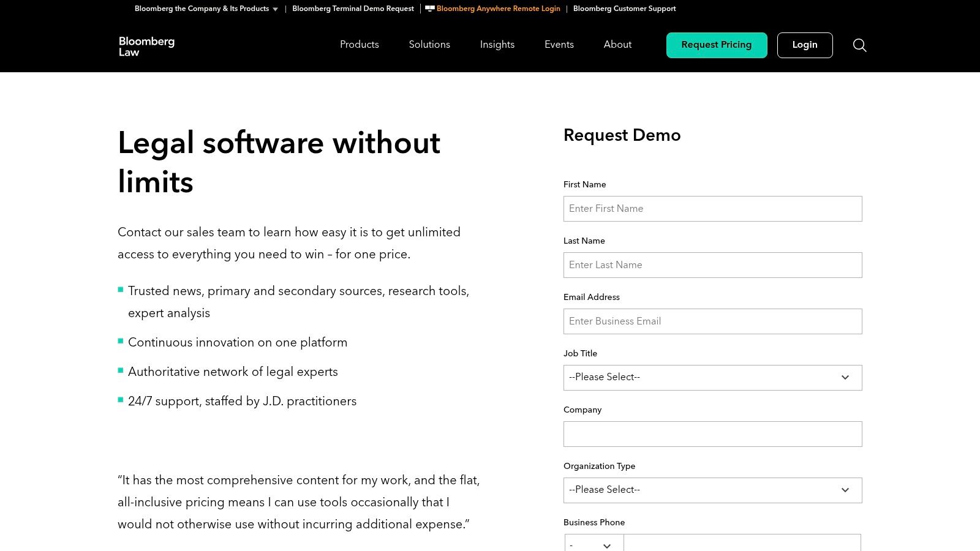Click the Bloomberg Anywhere terminal icon
This screenshot has width=980, height=551.
430,9
